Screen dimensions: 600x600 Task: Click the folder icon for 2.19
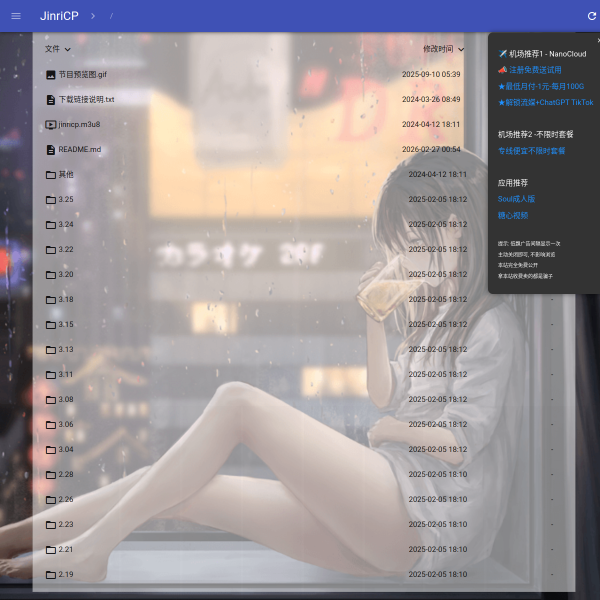51,575
